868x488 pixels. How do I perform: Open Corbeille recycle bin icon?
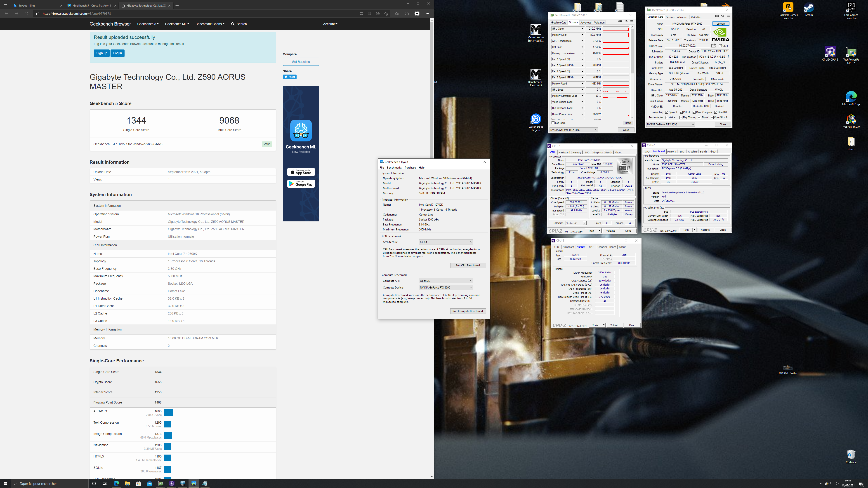[851, 456]
